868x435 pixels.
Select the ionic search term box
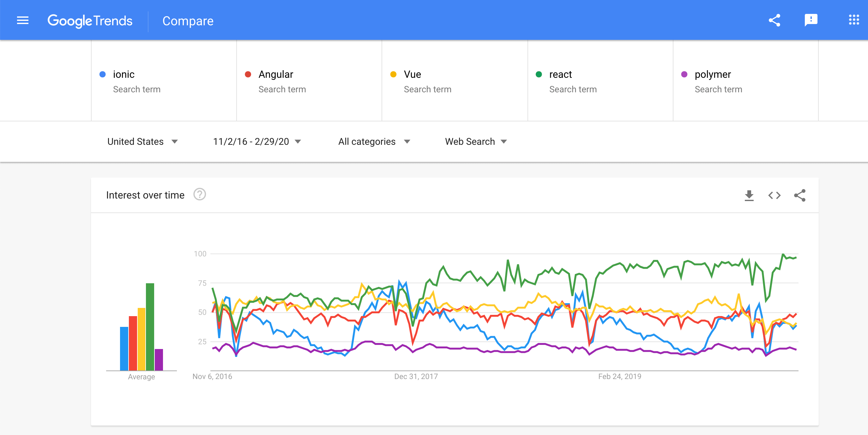click(164, 81)
